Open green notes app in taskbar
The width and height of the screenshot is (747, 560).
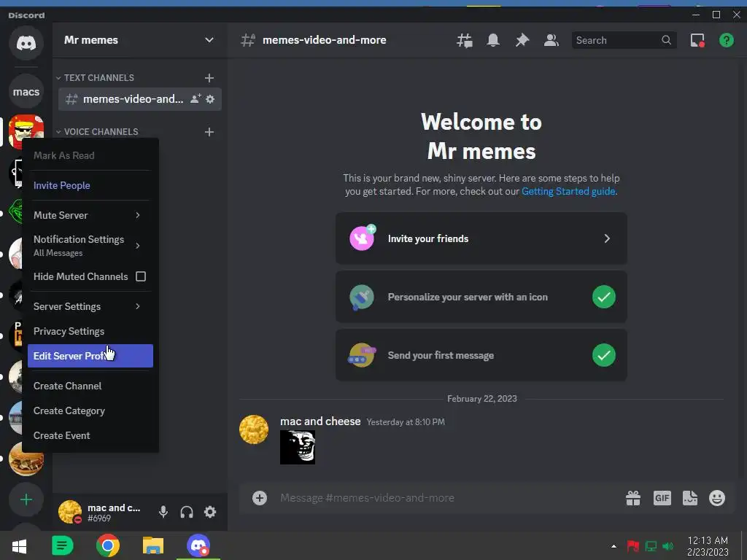click(63, 545)
